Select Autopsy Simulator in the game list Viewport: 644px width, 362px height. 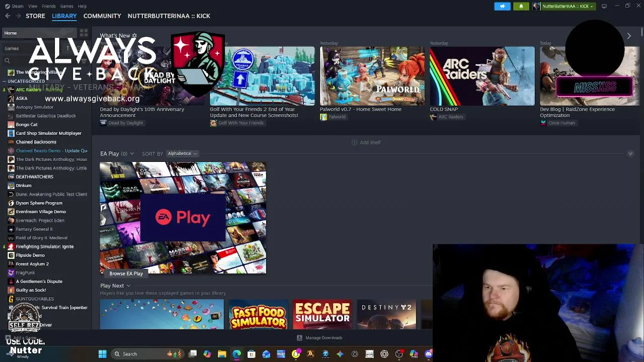pos(35,107)
